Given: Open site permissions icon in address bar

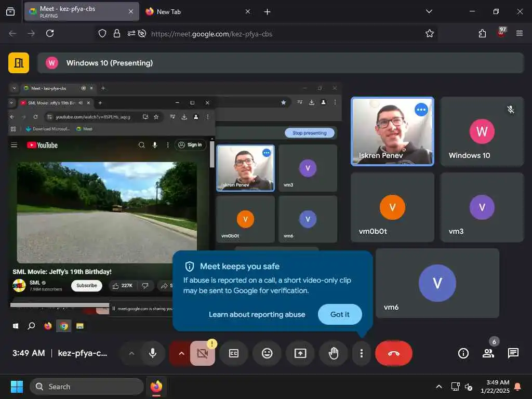Looking at the screenshot, I should click(x=131, y=33).
